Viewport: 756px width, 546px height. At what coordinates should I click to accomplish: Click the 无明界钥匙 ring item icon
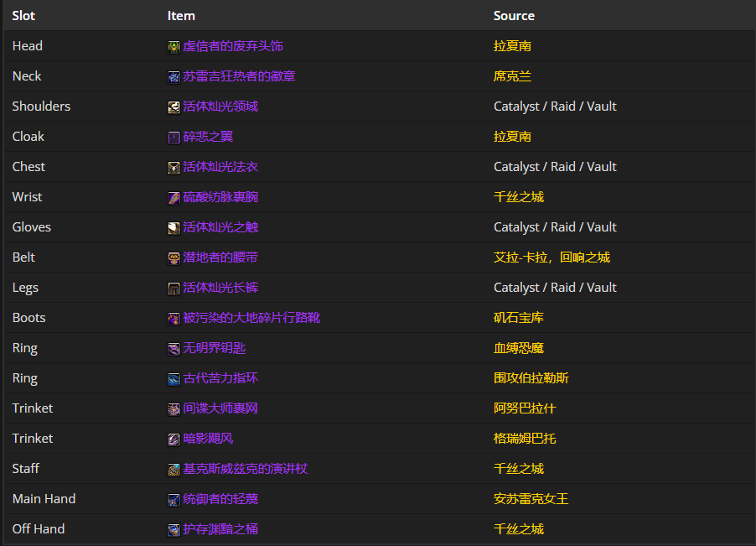[x=173, y=348]
